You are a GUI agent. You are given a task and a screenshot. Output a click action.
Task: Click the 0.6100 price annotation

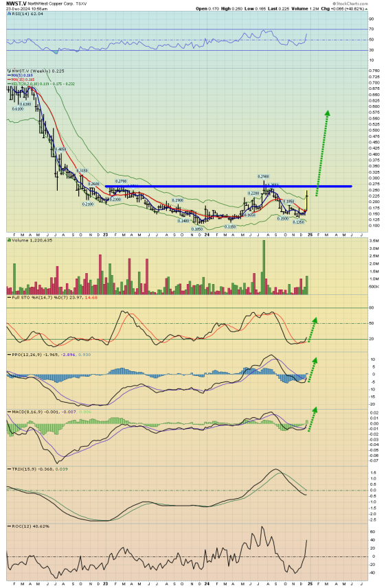[18, 109]
